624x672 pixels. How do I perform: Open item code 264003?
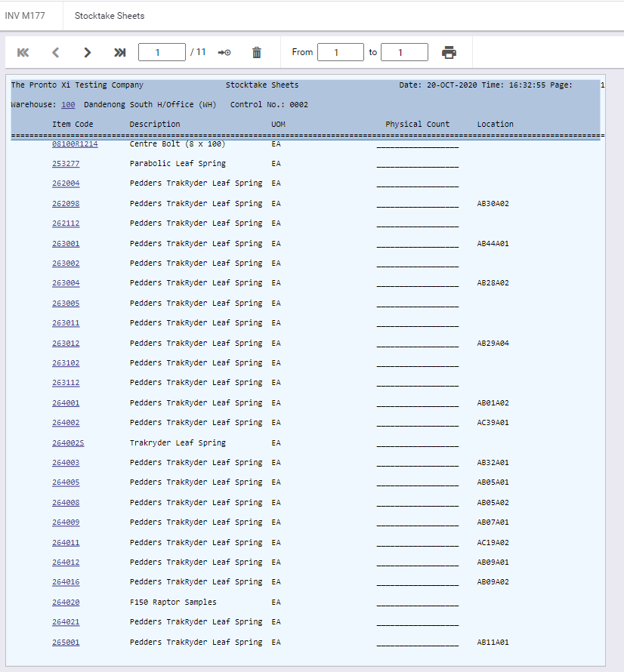coord(66,462)
